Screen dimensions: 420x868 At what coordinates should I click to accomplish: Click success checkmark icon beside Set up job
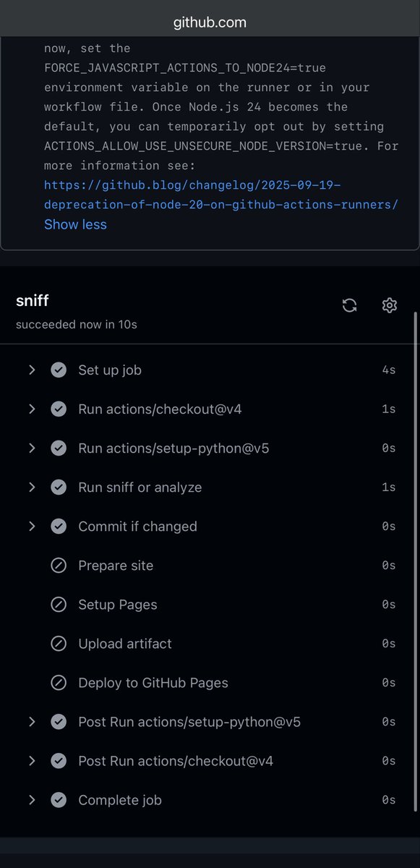coord(59,370)
